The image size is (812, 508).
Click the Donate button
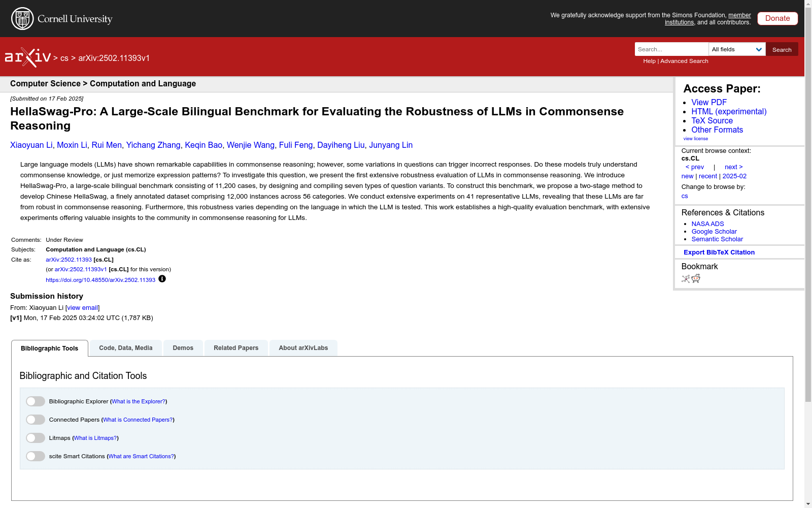pos(777,18)
